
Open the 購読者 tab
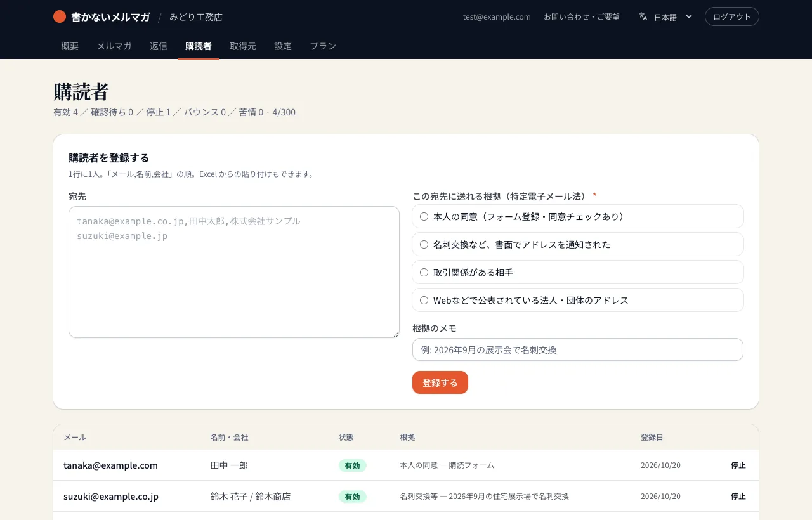pyautogui.click(x=199, y=46)
